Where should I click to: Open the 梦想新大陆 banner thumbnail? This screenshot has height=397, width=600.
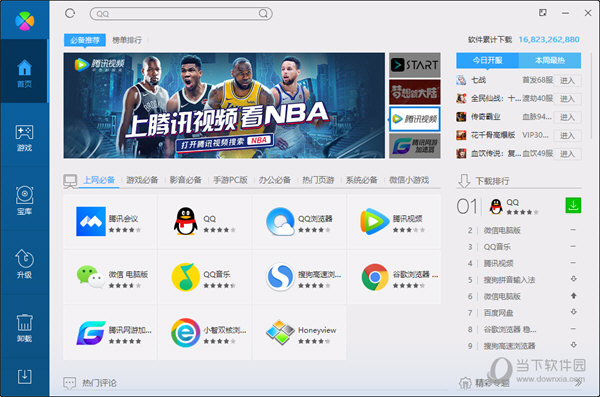tap(415, 92)
